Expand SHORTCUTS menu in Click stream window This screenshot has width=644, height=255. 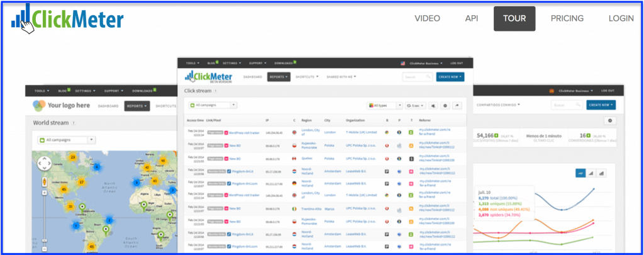point(306,77)
